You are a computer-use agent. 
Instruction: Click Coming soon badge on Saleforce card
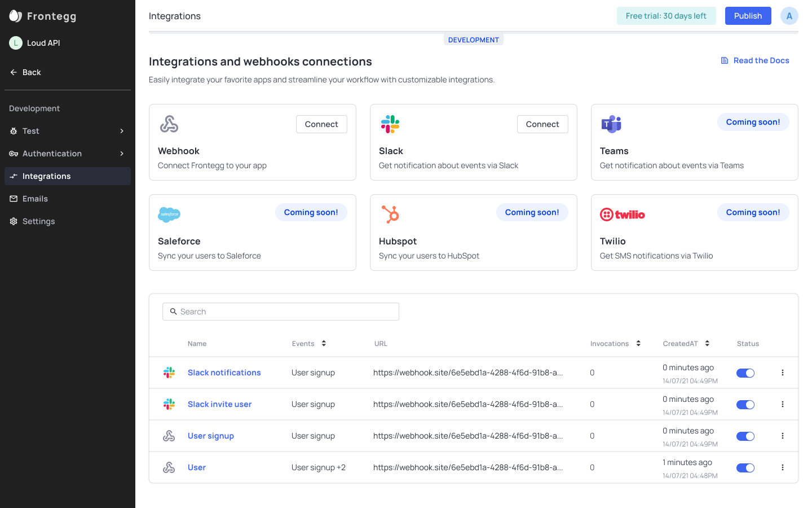[x=311, y=212]
